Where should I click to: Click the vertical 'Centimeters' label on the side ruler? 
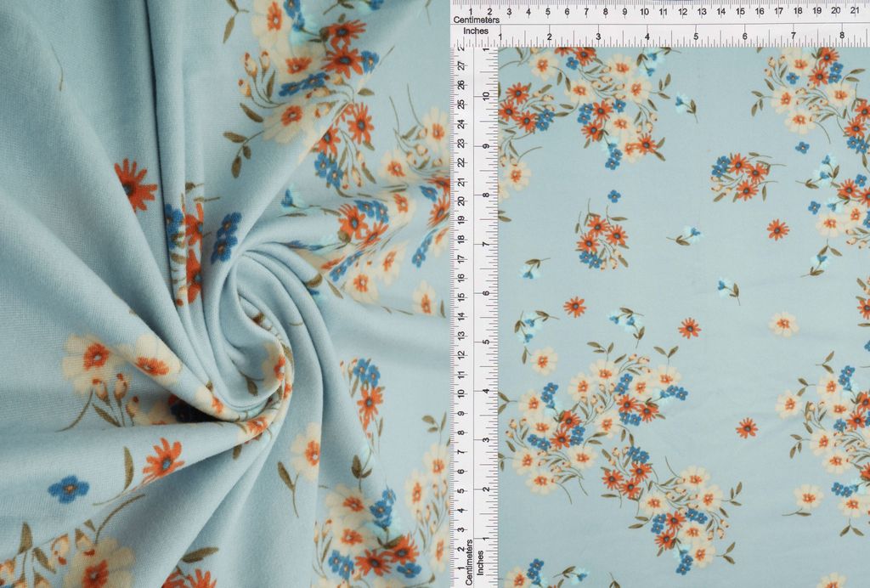click(x=469, y=562)
